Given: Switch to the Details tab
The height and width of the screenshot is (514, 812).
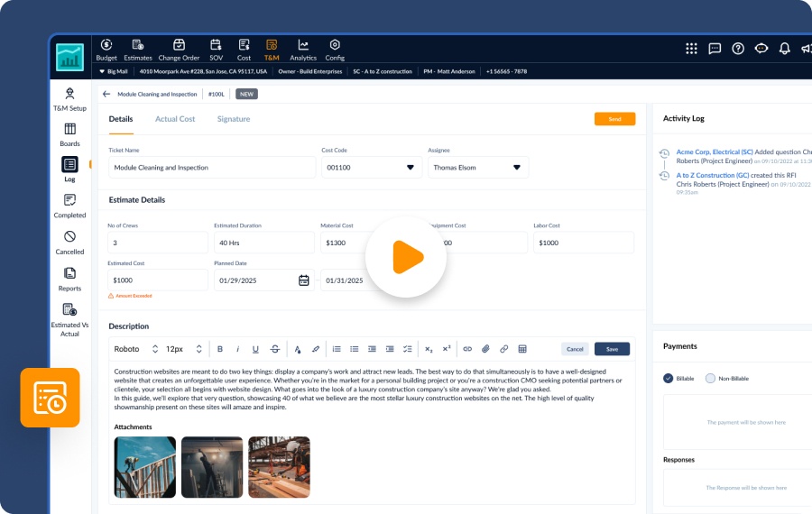Looking at the screenshot, I should [121, 119].
